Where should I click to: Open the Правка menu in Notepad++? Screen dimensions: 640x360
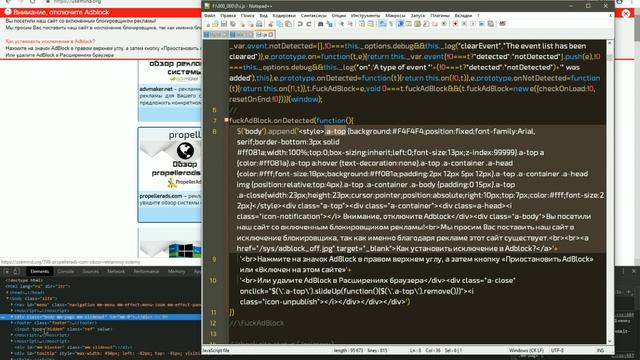[228, 16]
